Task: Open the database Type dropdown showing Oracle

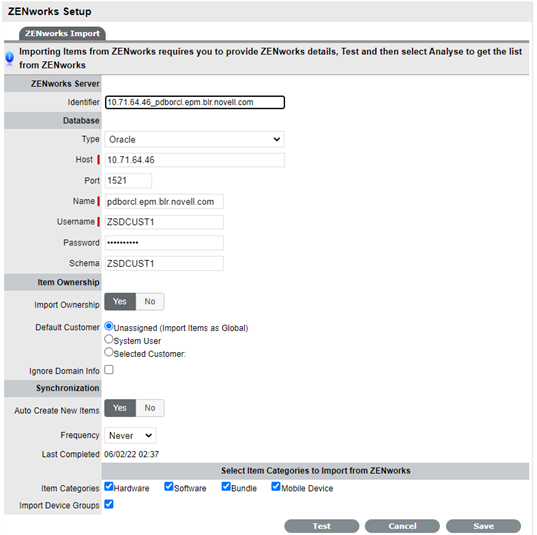Action: (194, 139)
